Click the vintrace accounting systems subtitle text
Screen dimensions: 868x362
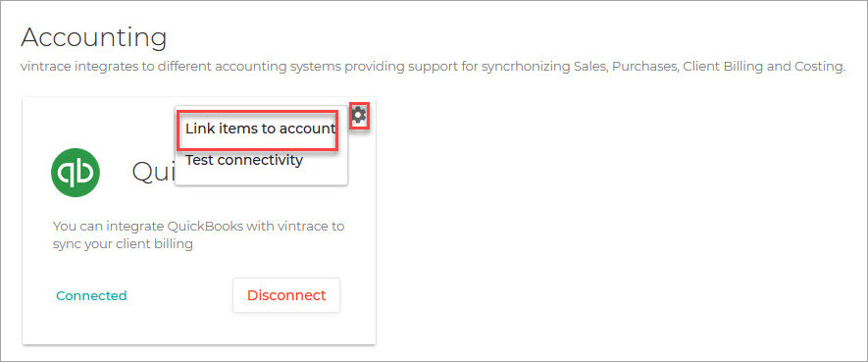[x=433, y=67]
